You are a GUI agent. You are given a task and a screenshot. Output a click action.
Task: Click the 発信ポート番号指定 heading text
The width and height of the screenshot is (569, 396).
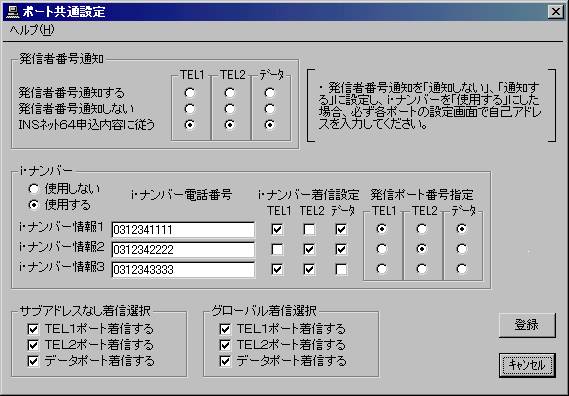(422, 195)
